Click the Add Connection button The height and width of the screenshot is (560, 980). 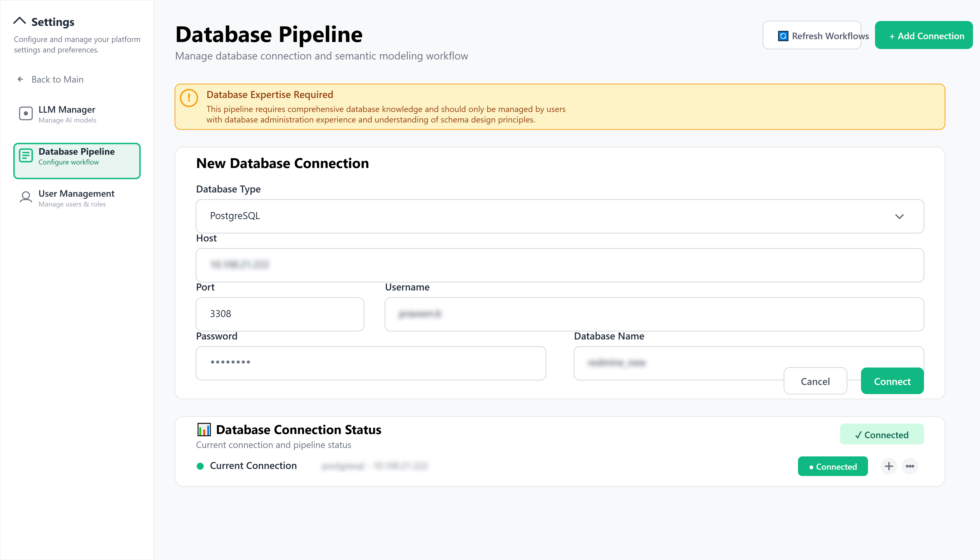[924, 35]
